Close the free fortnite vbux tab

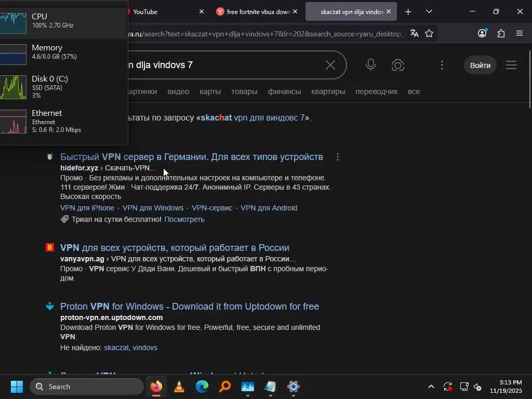pos(295,11)
